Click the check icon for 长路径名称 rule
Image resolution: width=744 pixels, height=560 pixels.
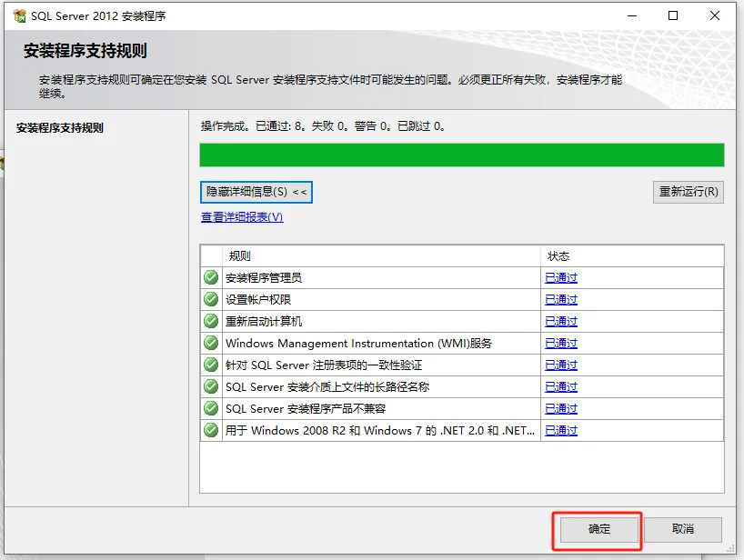[211, 386]
